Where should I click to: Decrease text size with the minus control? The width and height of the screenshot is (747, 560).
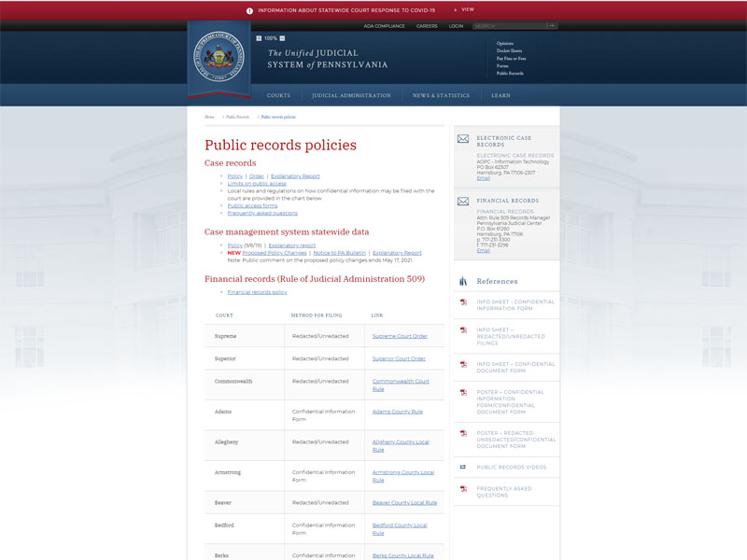click(x=281, y=37)
